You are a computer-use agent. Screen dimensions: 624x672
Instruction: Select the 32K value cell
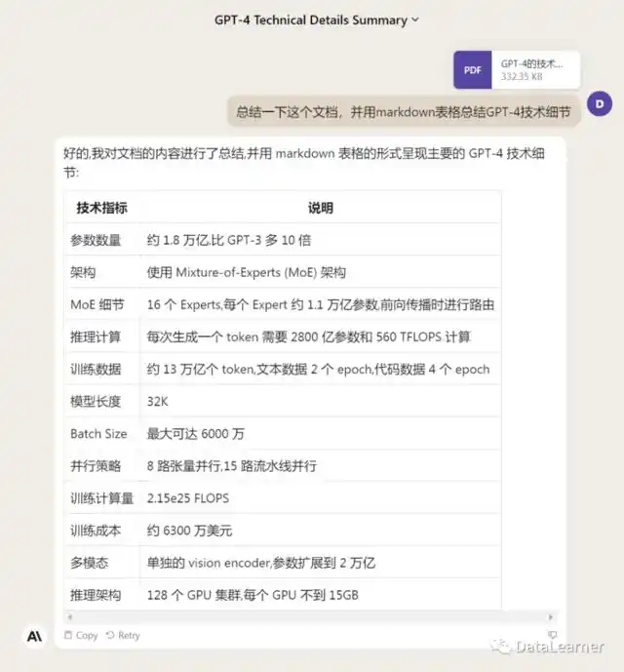click(157, 402)
